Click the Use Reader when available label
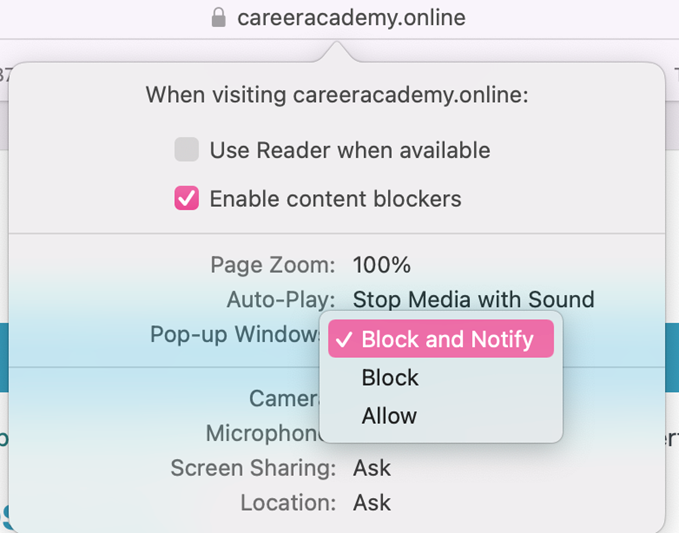Image resolution: width=679 pixels, height=533 pixels. point(350,150)
